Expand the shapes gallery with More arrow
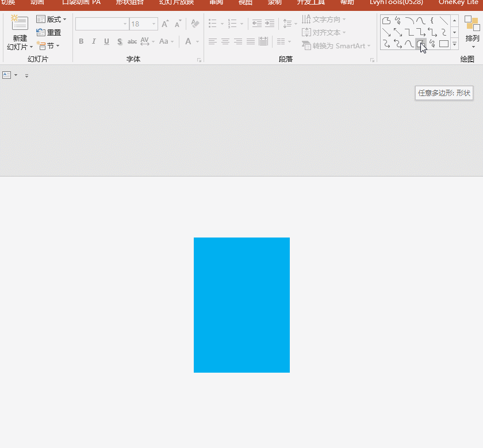 454,44
